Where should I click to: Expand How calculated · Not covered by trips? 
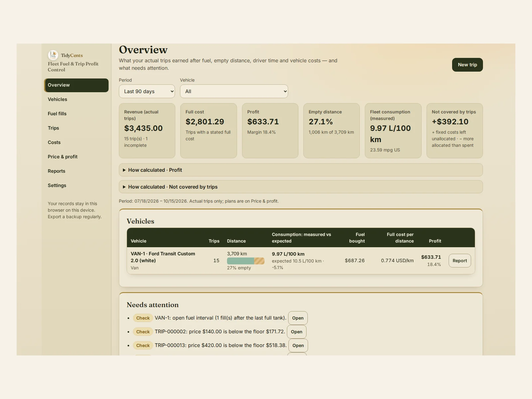point(301,187)
